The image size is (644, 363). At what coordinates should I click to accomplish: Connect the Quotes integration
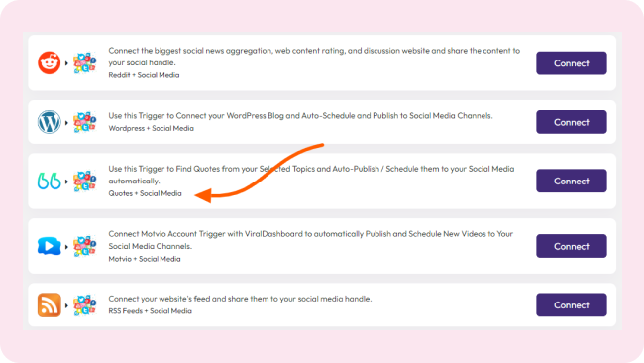[572, 181]
